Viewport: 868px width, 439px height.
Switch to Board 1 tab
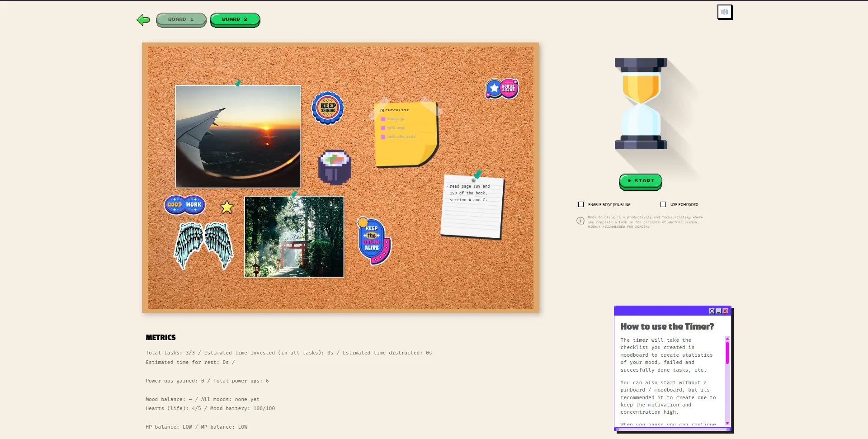(x=181, y=20)
